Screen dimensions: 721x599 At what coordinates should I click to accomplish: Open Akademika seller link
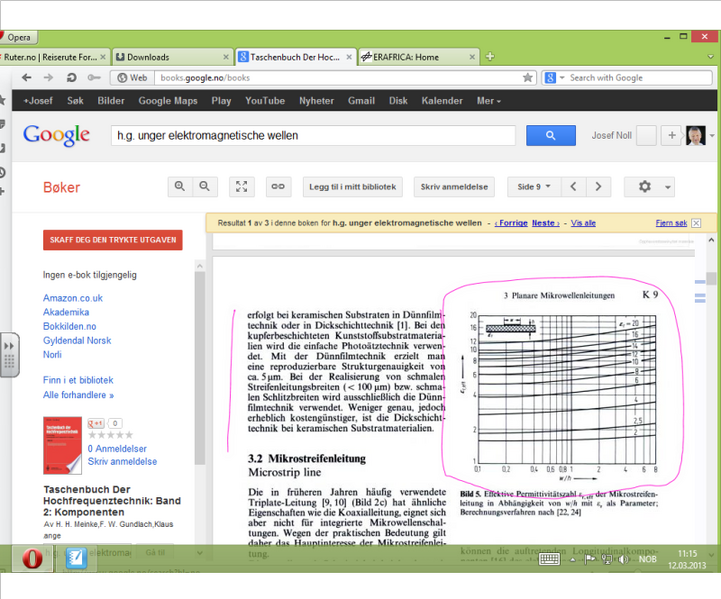tap(66, 312)
